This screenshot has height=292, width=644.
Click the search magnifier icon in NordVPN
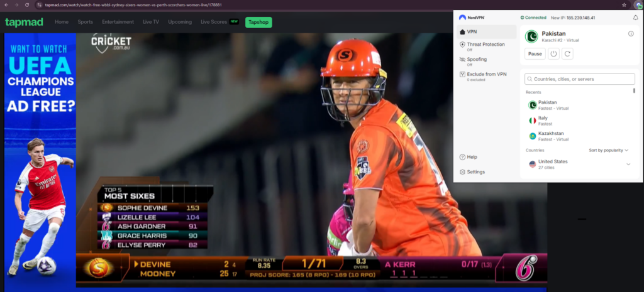click(530, 79)
